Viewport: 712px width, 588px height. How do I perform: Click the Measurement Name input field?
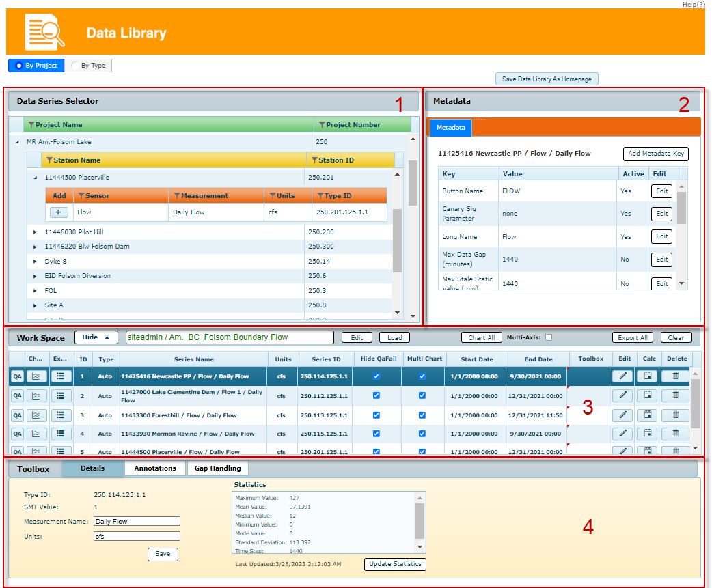(x=137, y=521)
